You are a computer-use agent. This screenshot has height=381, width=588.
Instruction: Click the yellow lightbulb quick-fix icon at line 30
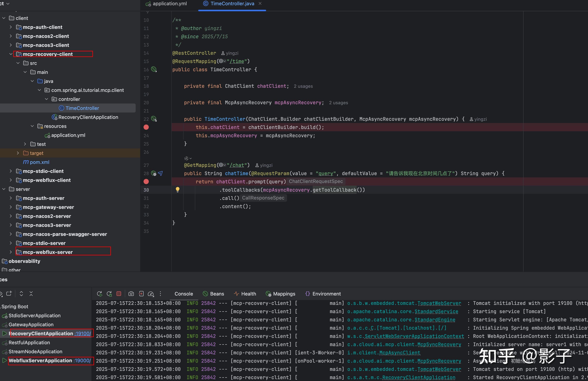[x=177, y=190]
